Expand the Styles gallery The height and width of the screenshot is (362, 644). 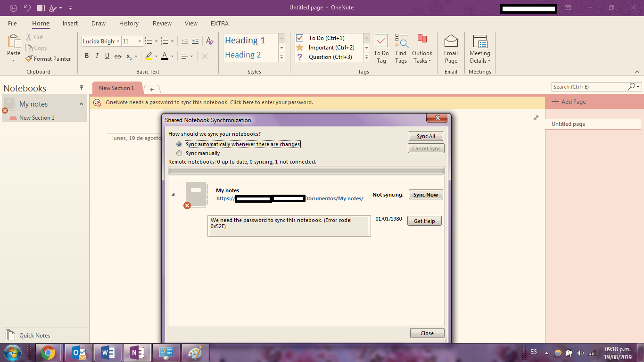click(x=282, y=58)
